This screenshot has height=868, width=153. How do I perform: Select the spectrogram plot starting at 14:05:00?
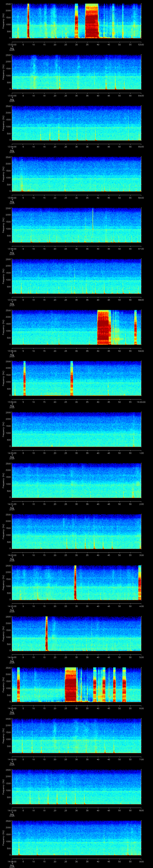tap(77, 685)
